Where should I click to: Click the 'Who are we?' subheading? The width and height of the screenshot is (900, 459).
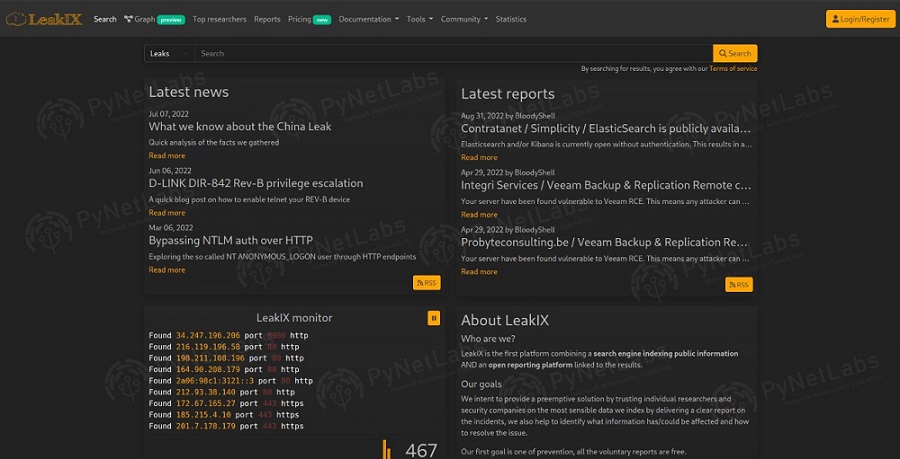488,339
